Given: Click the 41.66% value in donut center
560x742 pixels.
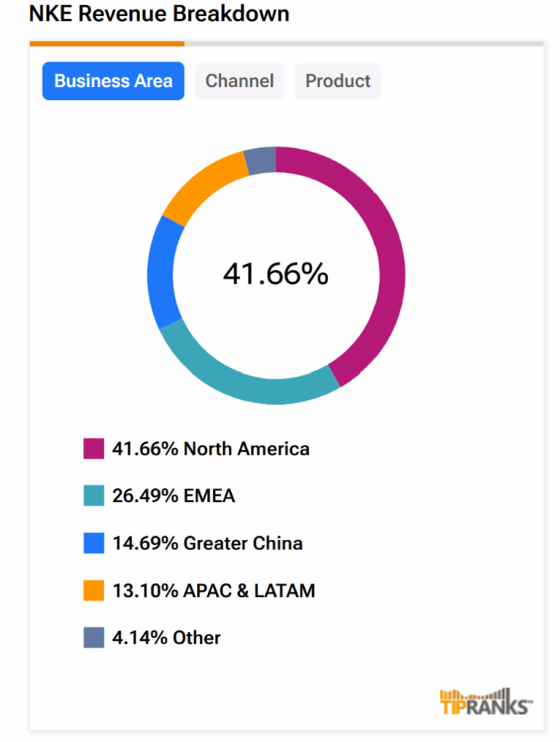Looking at the screenshot, I should tap(276, 274).
